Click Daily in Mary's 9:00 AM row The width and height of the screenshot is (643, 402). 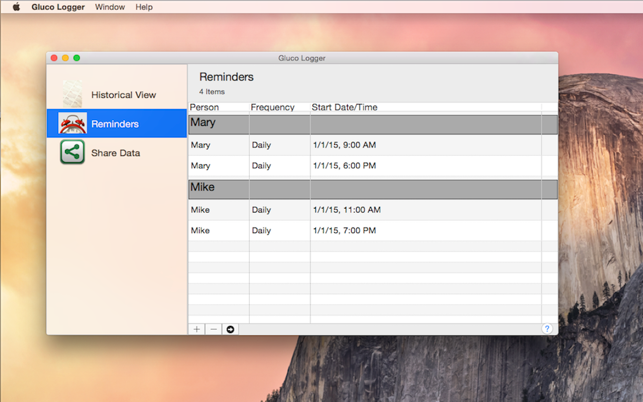[x=261, y=145]
